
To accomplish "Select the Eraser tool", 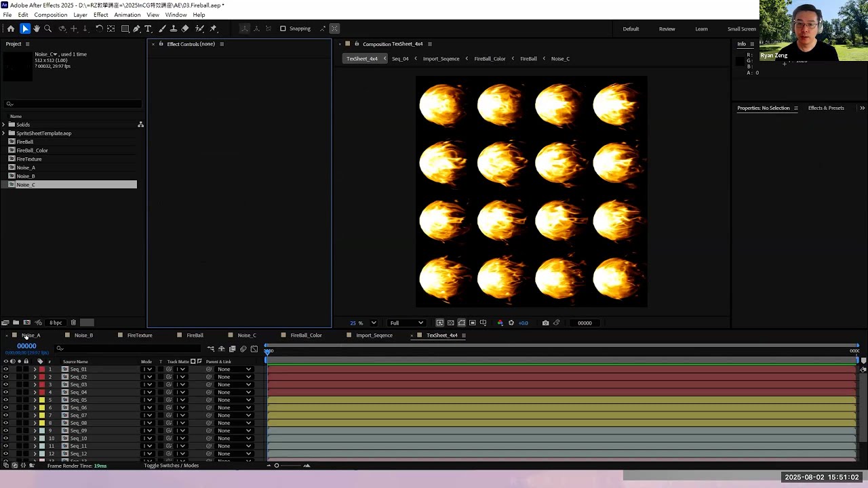I will 184,28.
